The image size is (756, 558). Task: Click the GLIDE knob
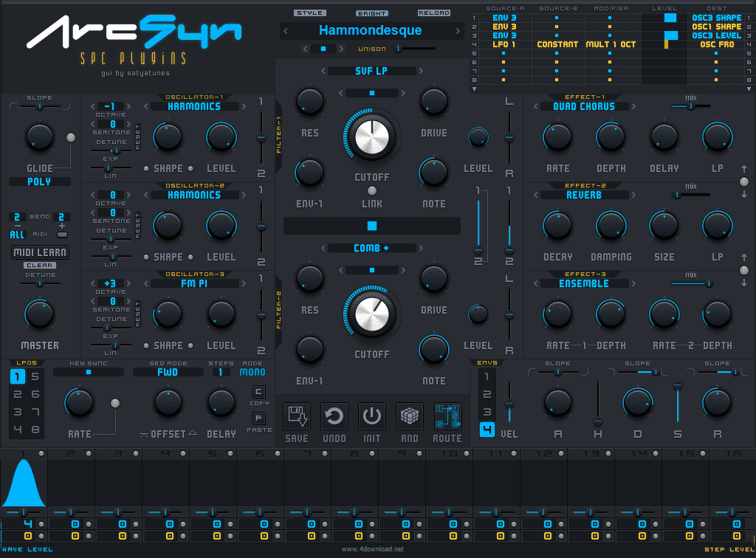pos(40,137)
